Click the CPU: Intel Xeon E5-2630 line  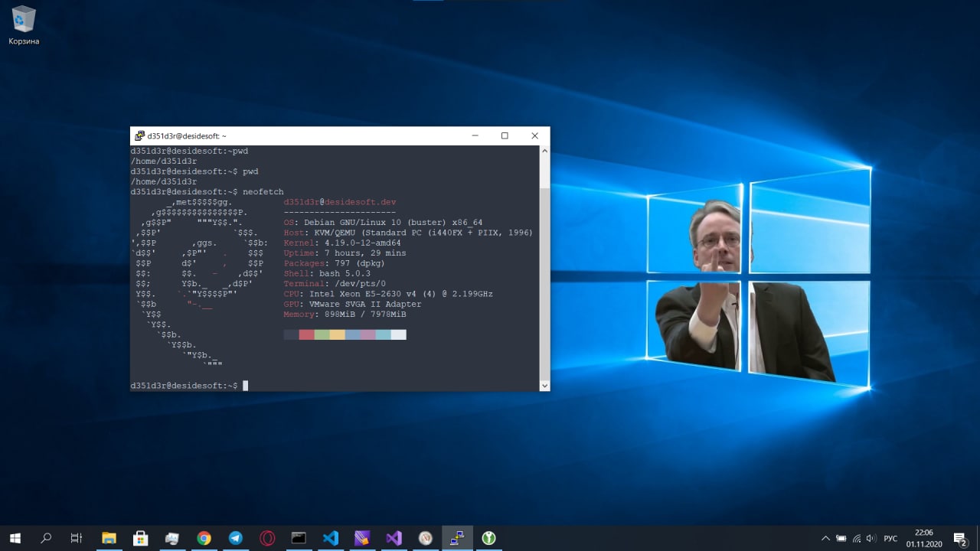click(x=388, y=294)
